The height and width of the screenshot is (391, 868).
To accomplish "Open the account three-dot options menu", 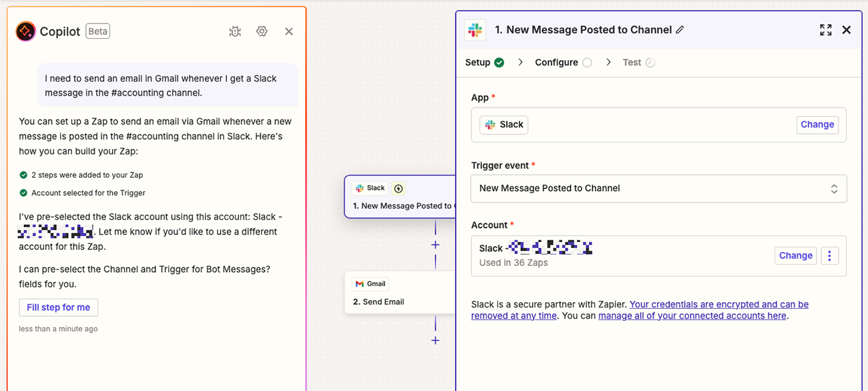I will pos(829,256).
